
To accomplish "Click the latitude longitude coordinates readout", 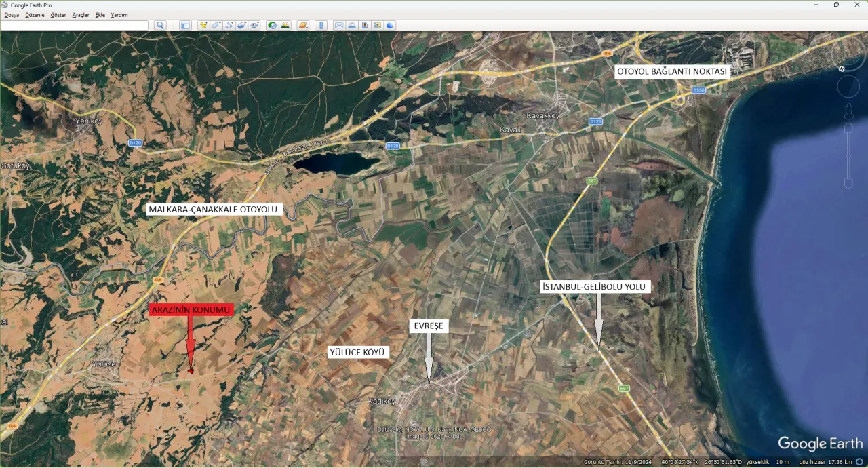I will click(x=702, y=462).
